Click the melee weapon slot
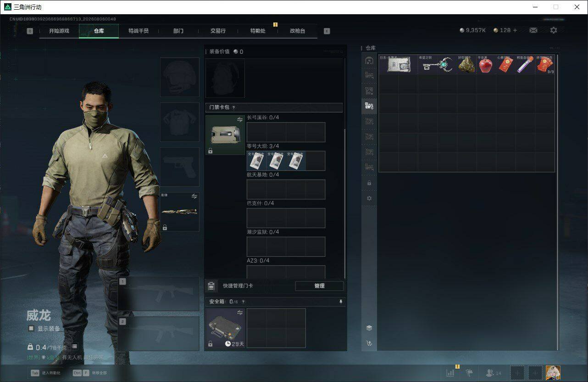The height and width of the screenshot is (382, 588). (180, 212)
